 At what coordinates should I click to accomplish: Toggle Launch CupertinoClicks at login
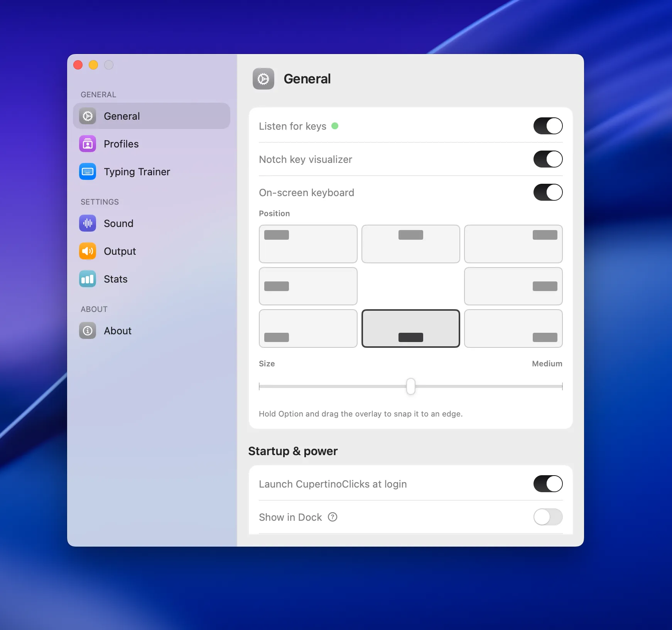[548, 484]
